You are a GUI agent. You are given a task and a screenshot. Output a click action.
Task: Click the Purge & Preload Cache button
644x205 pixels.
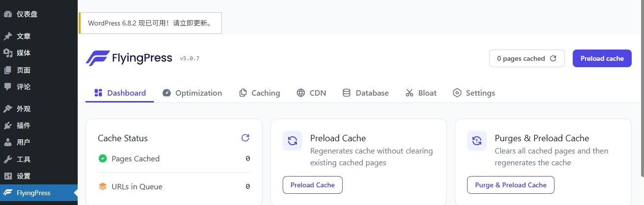(x=510, y=185)
